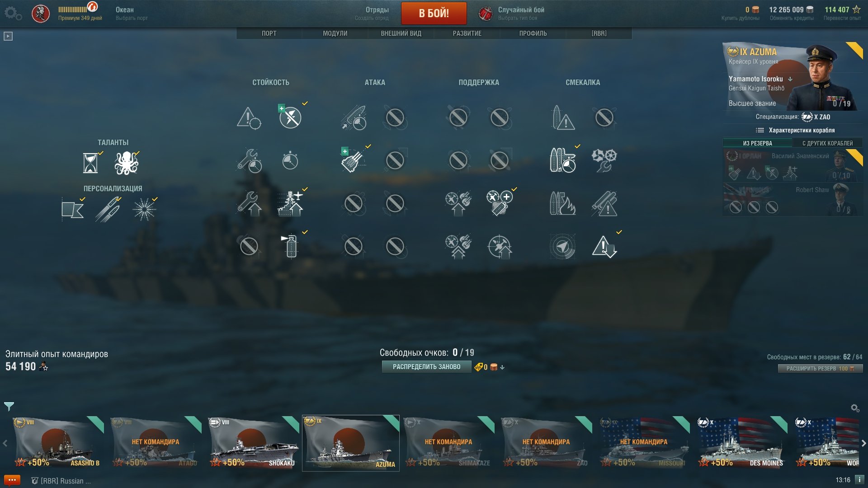Select the radar location skill icon

pos(562,246)
